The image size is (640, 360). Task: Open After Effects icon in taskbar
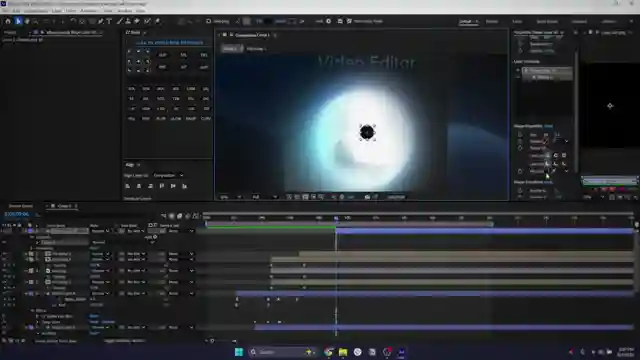tap(402, 352)
